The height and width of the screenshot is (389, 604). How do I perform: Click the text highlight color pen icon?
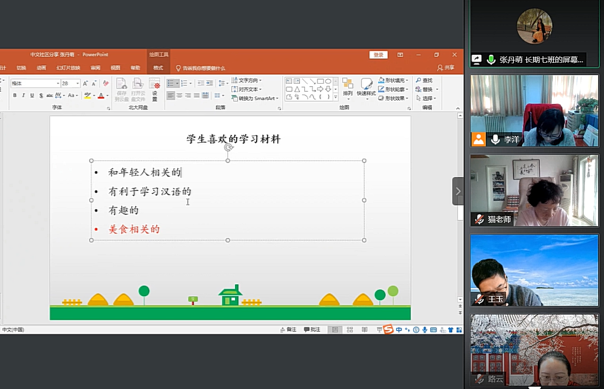click(87, 96)
